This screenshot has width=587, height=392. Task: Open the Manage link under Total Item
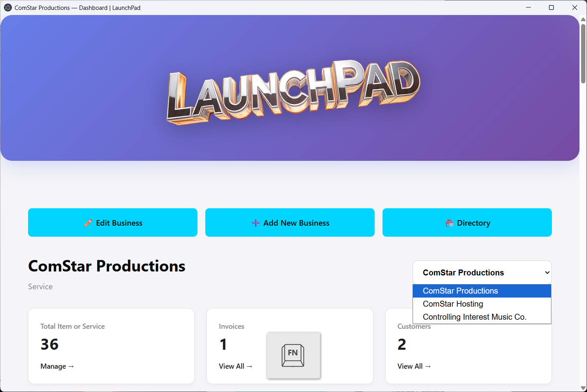[x=57, y=366]
